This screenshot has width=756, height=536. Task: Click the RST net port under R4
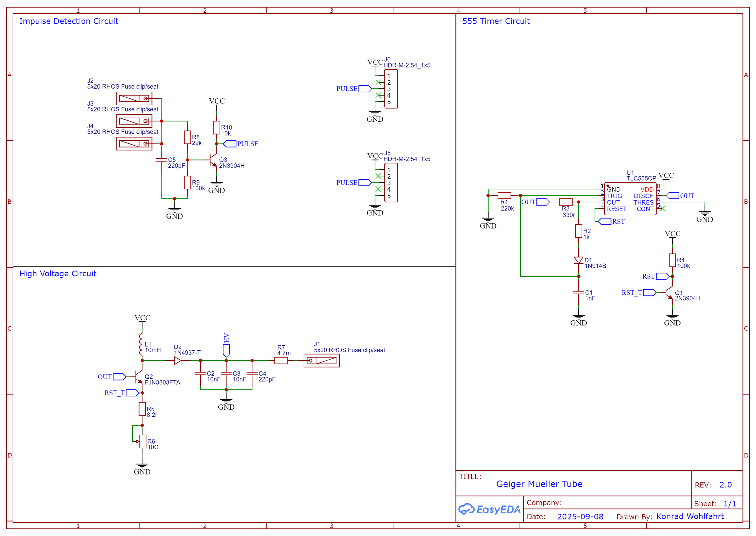(662, 277)
